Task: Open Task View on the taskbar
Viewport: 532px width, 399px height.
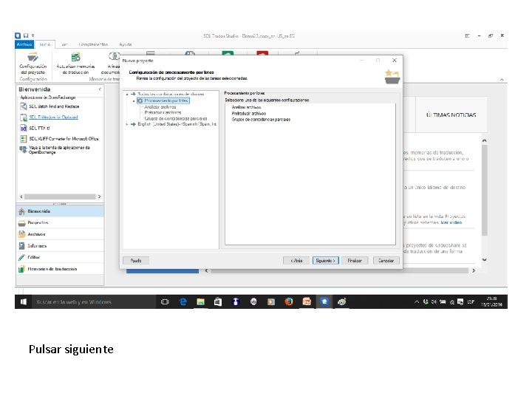Action: [x=165, y=301]
